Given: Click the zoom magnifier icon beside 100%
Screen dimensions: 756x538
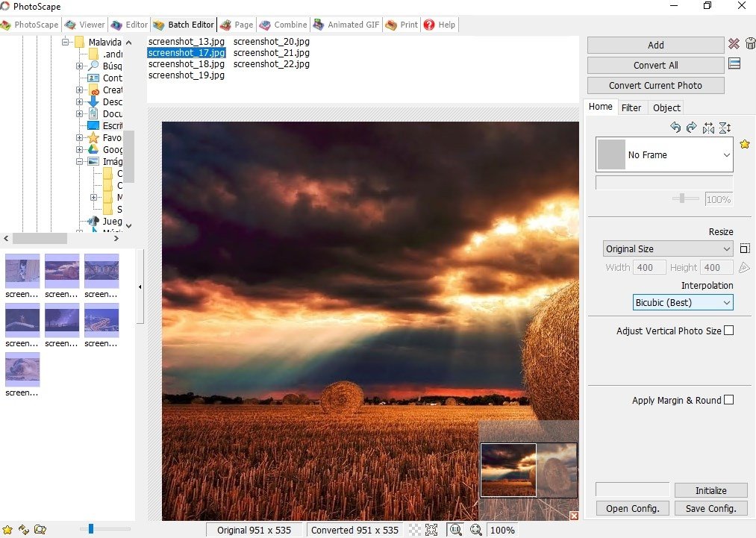Looking at the screenshot, I should 476,530.
